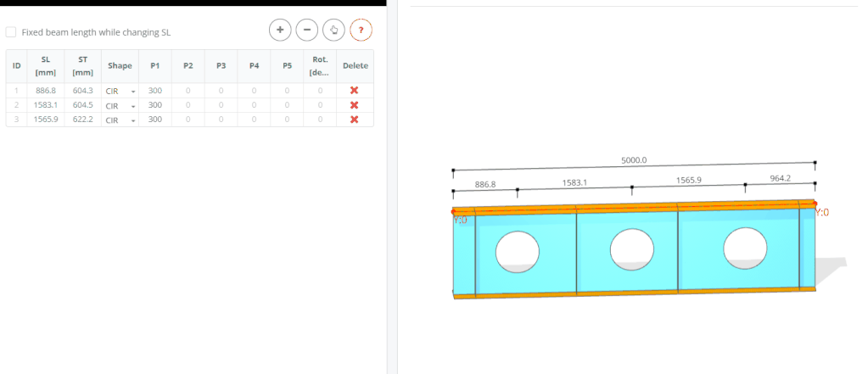Open the orange question mark help

tap(361, 30)
